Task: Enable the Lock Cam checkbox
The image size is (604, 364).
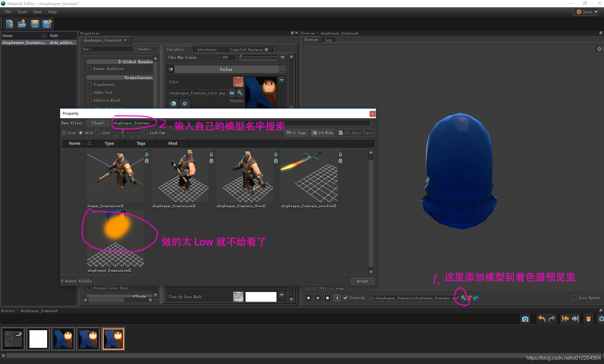Action: (x=146, y=133)
